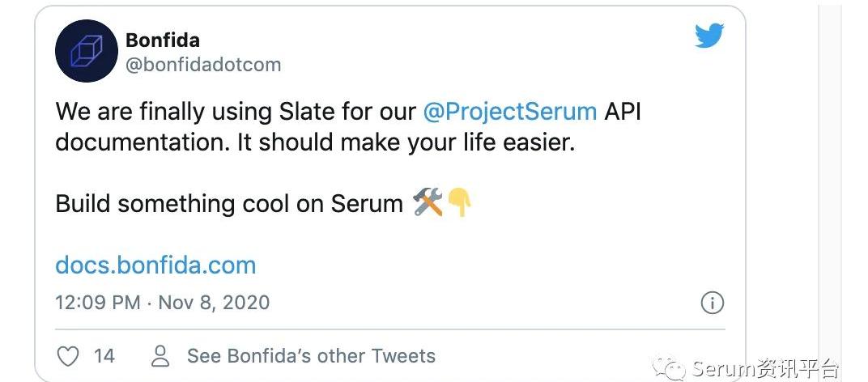868x382 pixels.
Task: Follow the docs.bonfida.com link
Action: 155,265
